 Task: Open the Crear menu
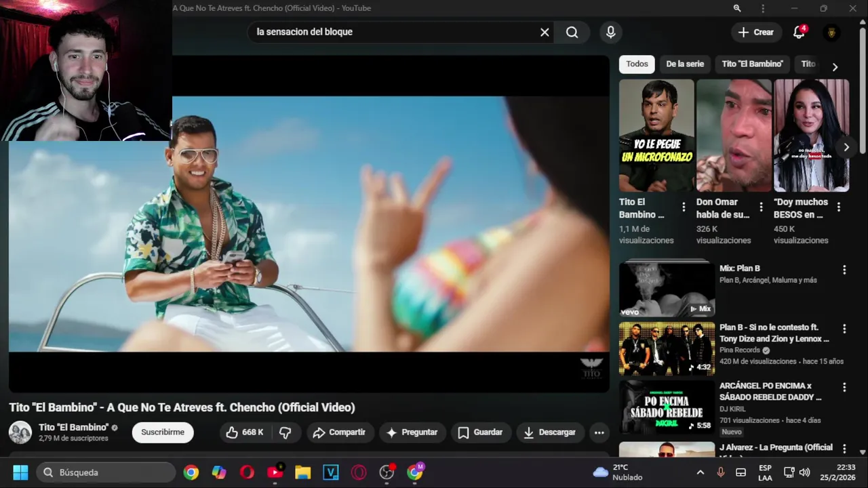click(x=756, y=32)
